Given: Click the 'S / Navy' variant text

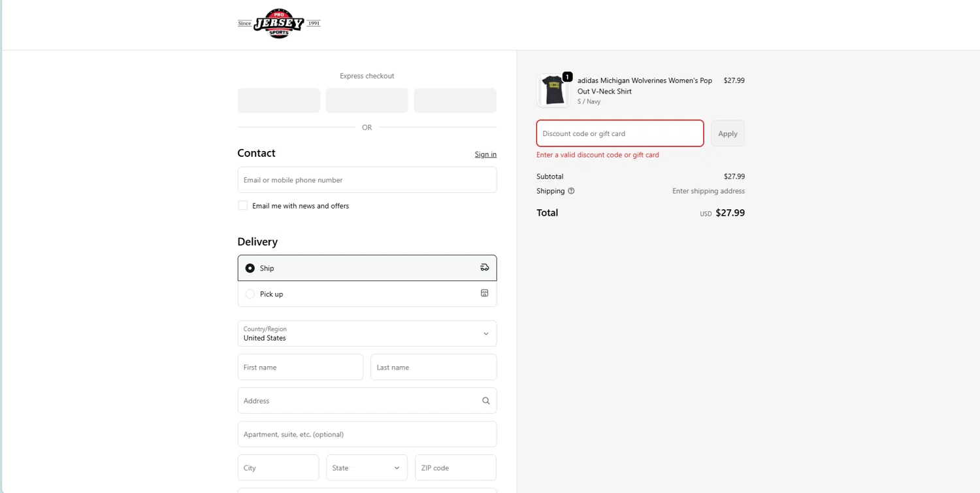Looking at the screenshot, I should [589, 101].
